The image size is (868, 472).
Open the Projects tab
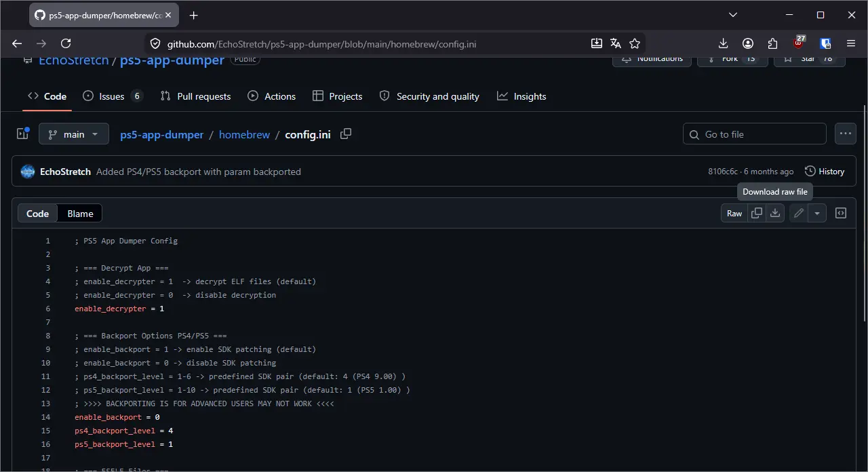coord(338,96)
